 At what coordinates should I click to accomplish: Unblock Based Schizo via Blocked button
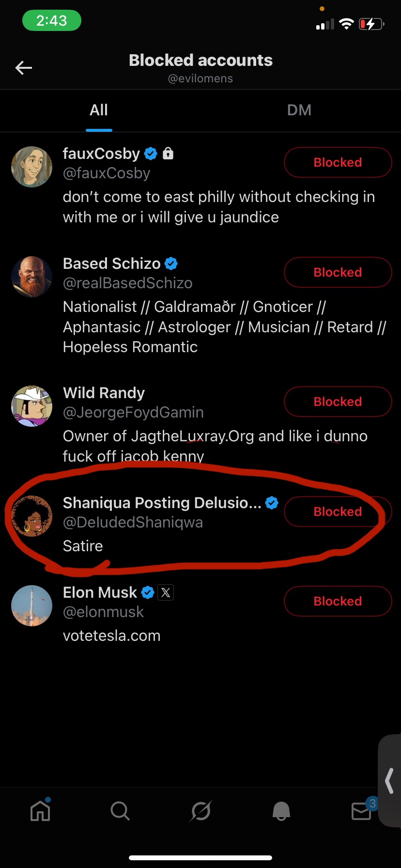[x=338, y=272]
